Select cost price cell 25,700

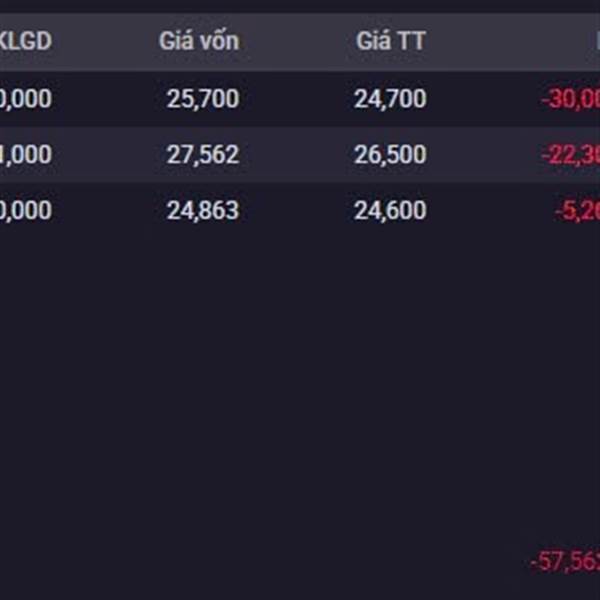tap(203, 99)
